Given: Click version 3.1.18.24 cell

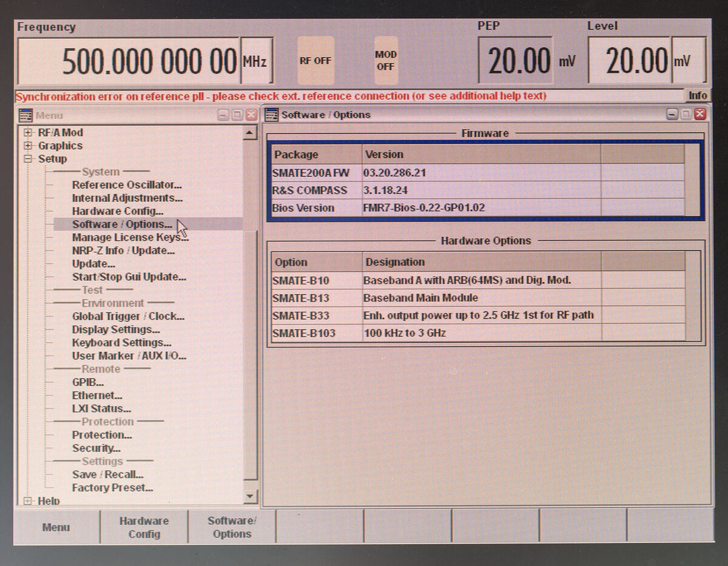Looking at the screenshot, I should (482, 190).
